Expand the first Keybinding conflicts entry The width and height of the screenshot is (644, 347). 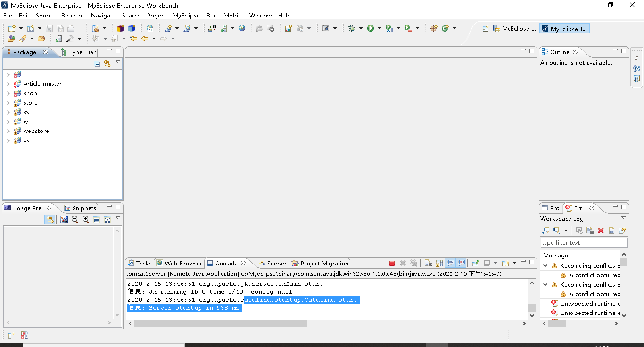tap(545, 265)
